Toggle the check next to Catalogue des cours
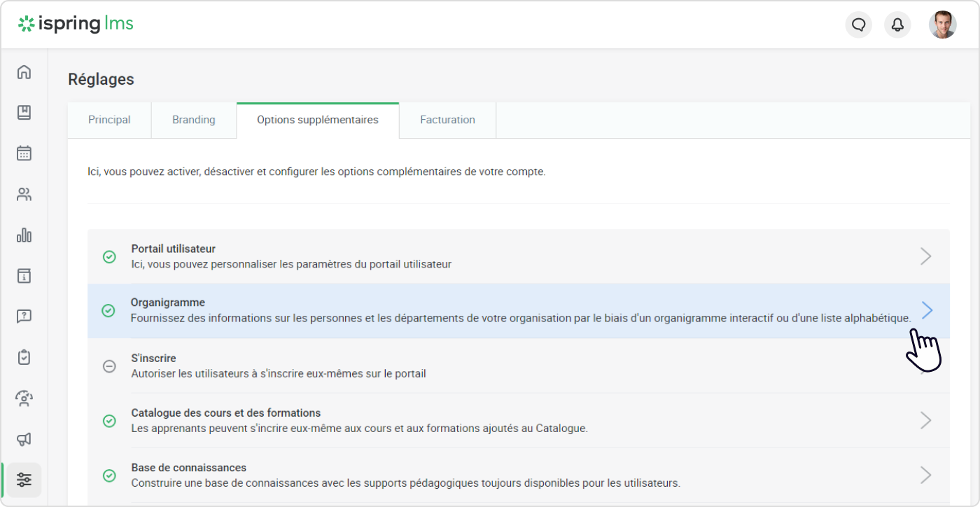 pos(109,420)
